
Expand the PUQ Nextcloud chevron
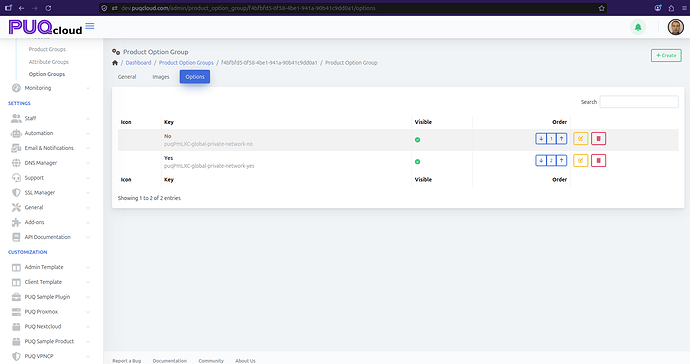[88, 327]
